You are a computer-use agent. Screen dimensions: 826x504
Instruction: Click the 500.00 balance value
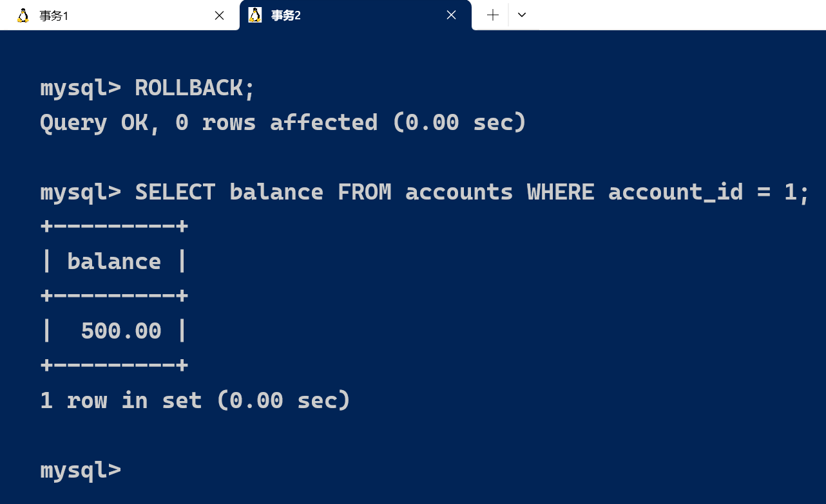pyautogui.click(x=121, y=331)
